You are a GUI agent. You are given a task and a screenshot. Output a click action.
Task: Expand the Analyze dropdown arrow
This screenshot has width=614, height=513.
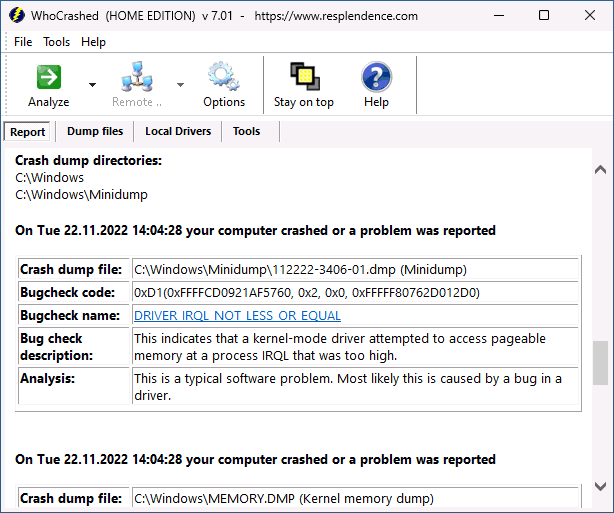coord(92,85)
